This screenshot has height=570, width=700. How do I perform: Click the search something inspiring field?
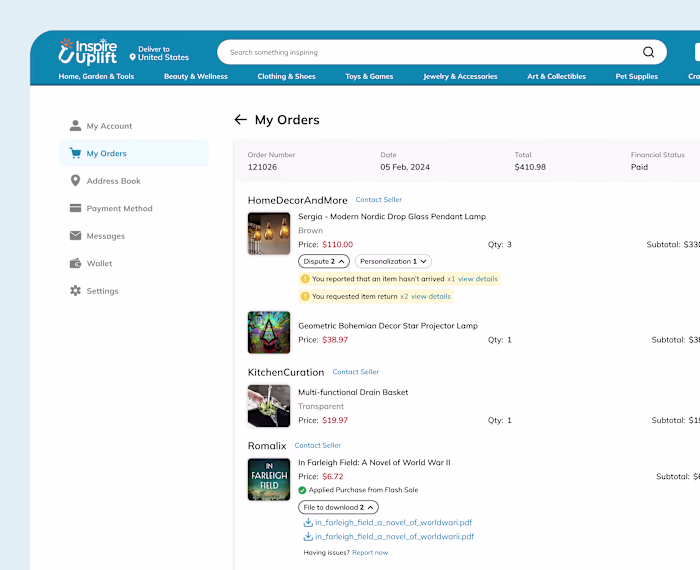(x=442, y=52)
